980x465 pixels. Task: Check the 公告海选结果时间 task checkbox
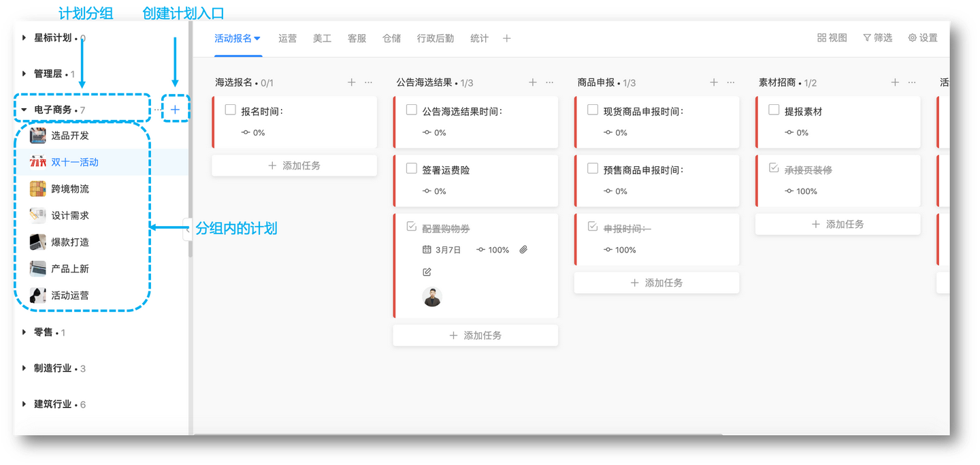pos(411,110)
